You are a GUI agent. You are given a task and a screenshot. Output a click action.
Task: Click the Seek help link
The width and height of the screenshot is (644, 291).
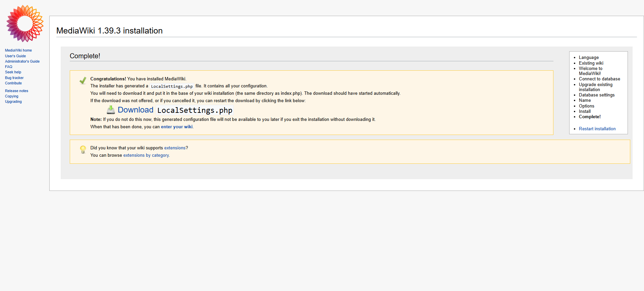[x=13, y=72]
